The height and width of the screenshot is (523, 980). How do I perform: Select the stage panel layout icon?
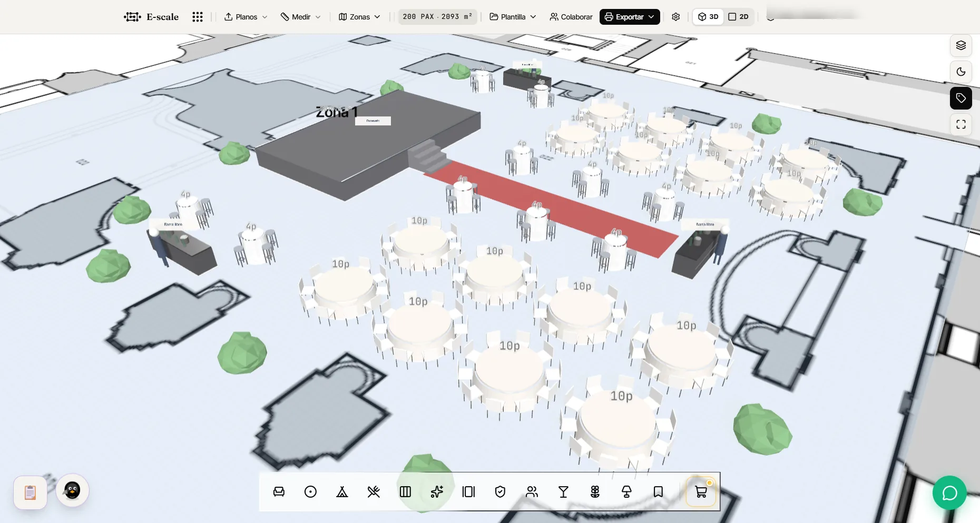468,492
